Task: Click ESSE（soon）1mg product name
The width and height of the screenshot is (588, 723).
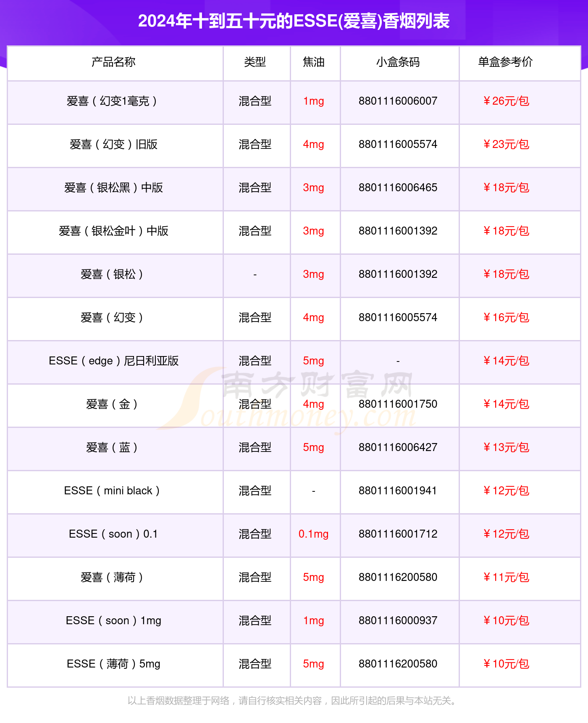Action: [x=113, y=621]
